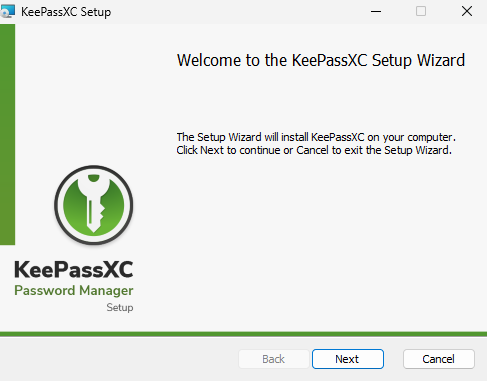Click the 'Click Next to continue or Cancel' sentence
487x381 pixels.
(x=314, y=150)
